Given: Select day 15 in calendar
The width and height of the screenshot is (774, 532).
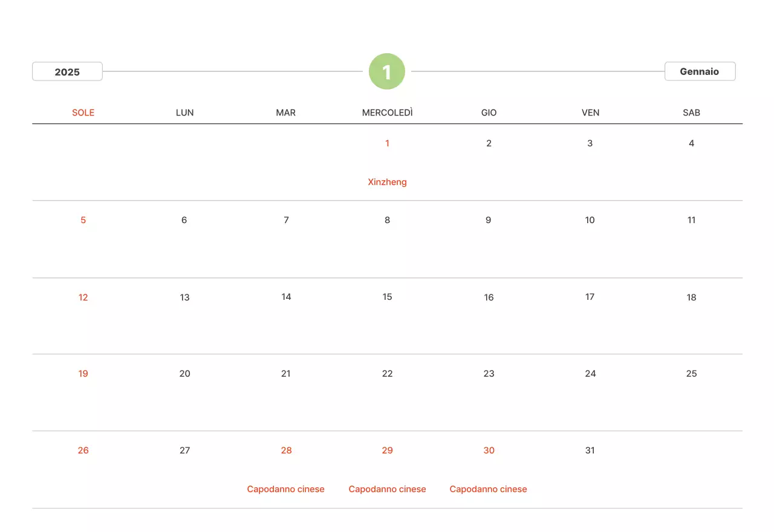Looking at the screenshot, I should (387, 297).
